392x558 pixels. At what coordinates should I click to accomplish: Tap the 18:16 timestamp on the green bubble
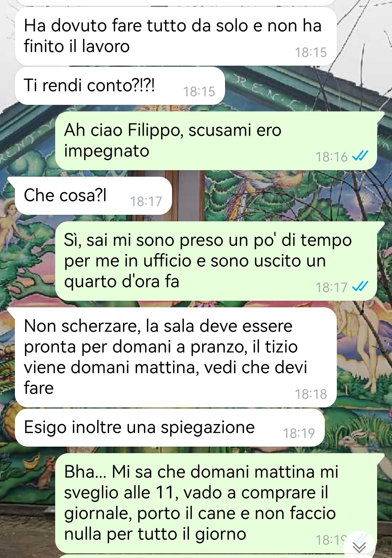(x=331, y=157)
